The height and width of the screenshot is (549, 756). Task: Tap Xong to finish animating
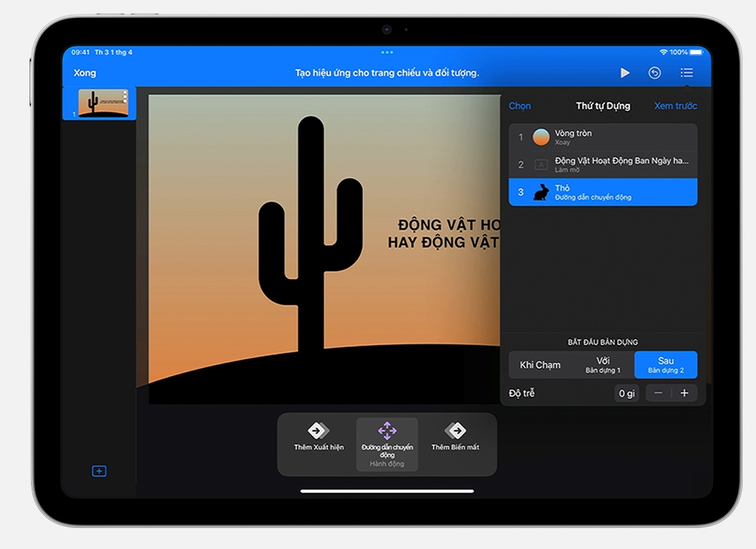click(x=85, y=73)
